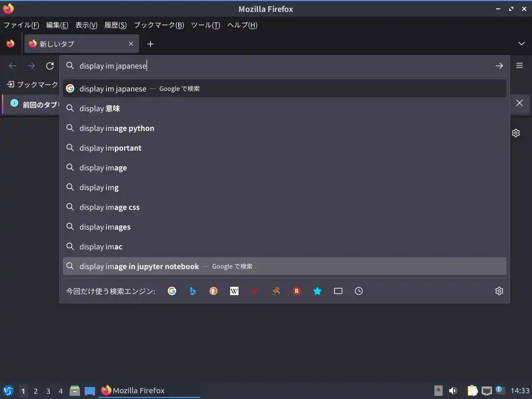
Task: Click the 14:33 taskbar clock
Action: pyautogui.click(x=520, y=391)
